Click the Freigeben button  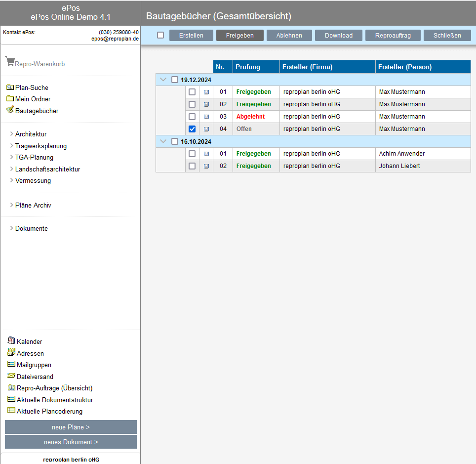pyautogui.click(x=240, y=35)
